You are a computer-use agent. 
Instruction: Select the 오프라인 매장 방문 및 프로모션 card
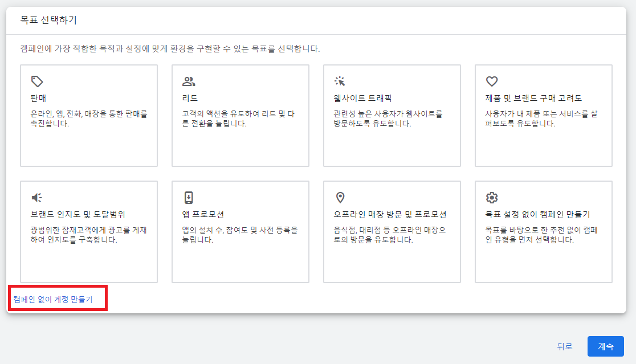click(x=392, y=231)
